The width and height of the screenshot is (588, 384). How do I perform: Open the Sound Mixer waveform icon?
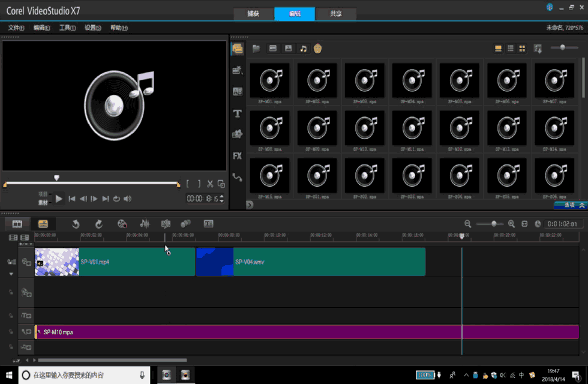click(145, 224)
